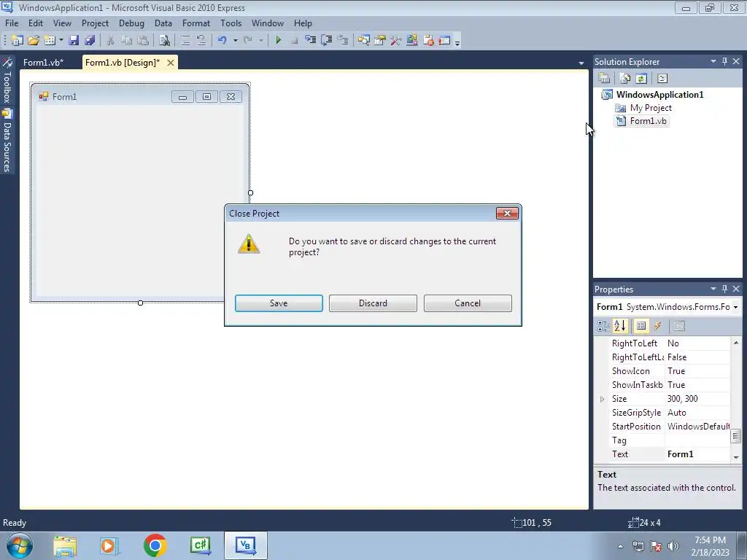Toggle auto-hide pin on Properties panel
Image resolution: width=747 pixels, height=560 pixels.
[724, 289]
